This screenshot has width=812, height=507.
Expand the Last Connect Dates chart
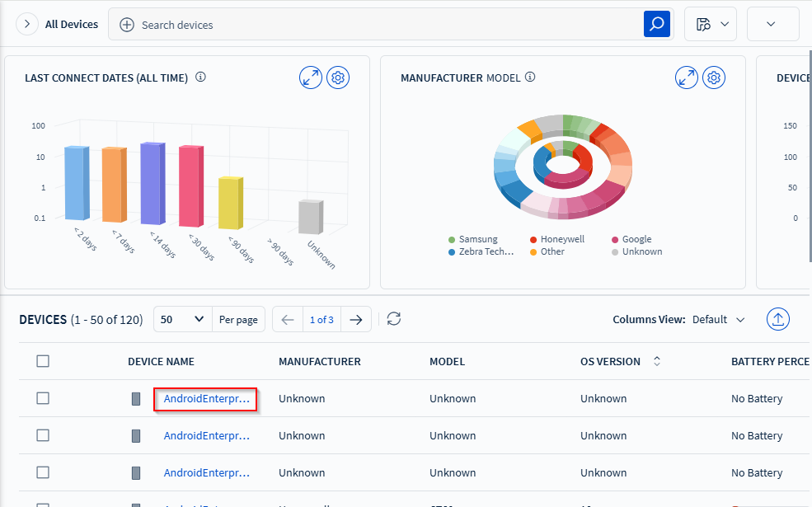tap(311, 77)
